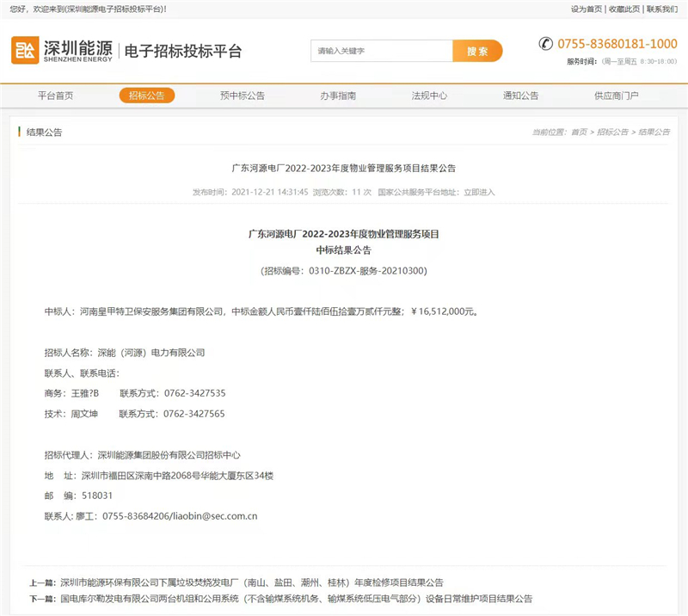Click the publish time 2021-12-21 14:31:45

point(270,193)
